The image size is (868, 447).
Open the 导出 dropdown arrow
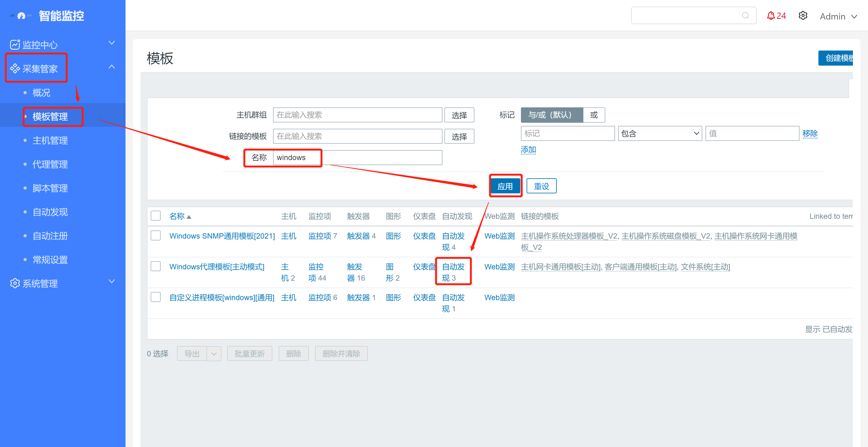point(214,354)
